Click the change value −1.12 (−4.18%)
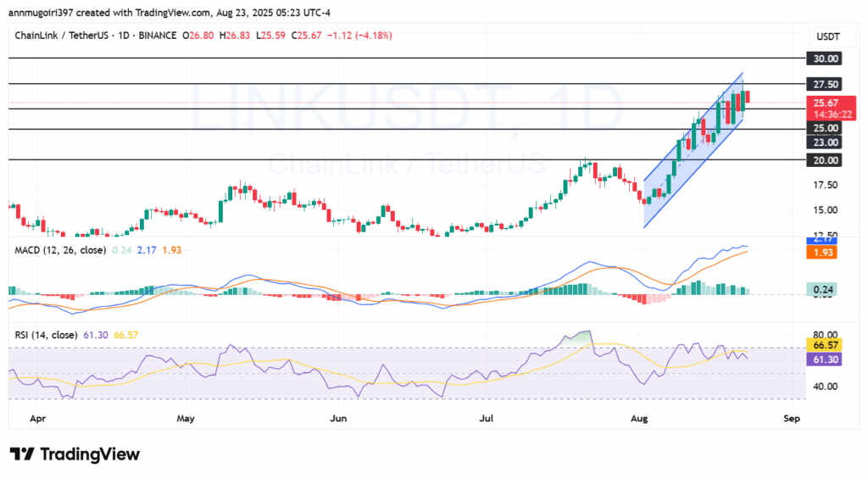868x479 pixels. pos(359,36)
